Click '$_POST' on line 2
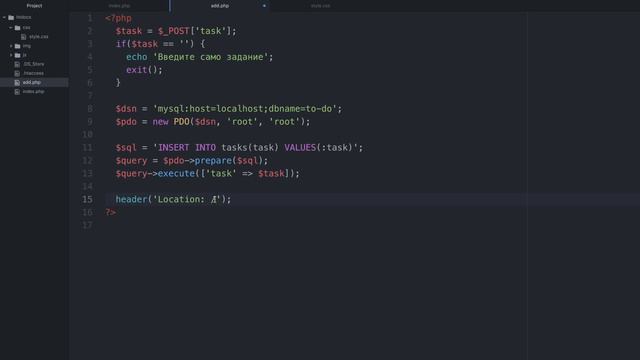The height and width of the screenshot is (360, 640). point(174,31)
